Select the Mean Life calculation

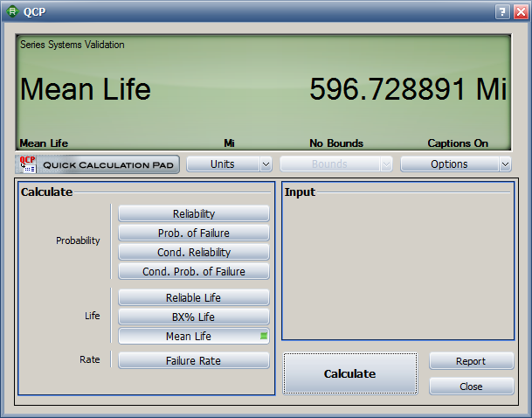coord(194,336)
